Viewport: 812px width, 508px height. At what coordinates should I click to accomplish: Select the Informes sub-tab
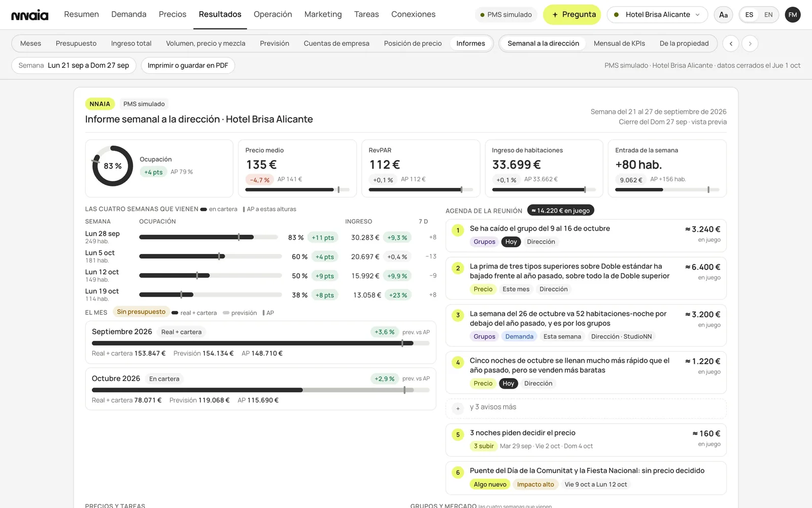click(x=470, y=44)
